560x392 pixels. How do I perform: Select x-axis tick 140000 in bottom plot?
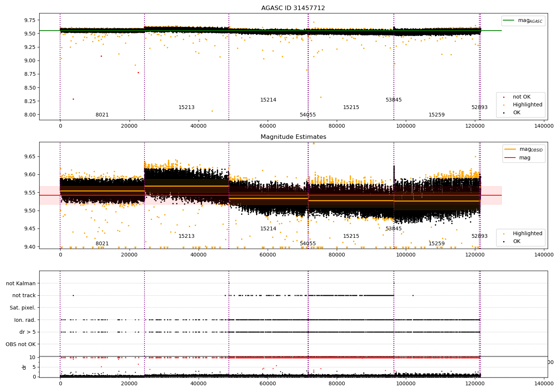544,384
